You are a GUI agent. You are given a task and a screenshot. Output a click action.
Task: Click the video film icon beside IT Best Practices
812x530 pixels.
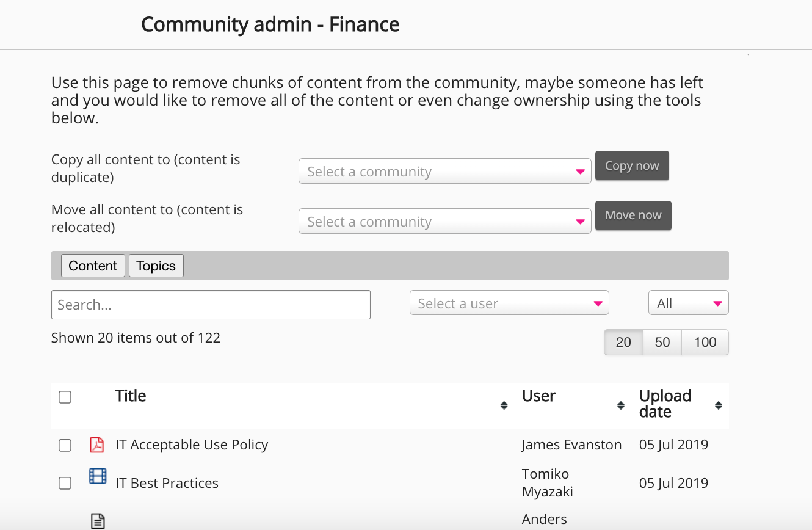tap(98, 476)
